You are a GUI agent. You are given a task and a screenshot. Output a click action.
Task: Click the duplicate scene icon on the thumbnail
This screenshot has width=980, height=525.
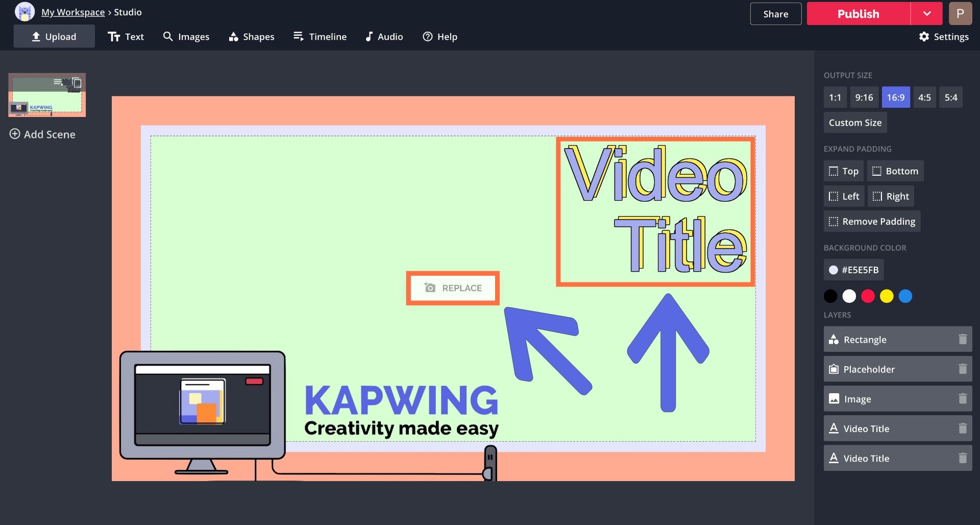pyautogui.click(x=76, y=83)
